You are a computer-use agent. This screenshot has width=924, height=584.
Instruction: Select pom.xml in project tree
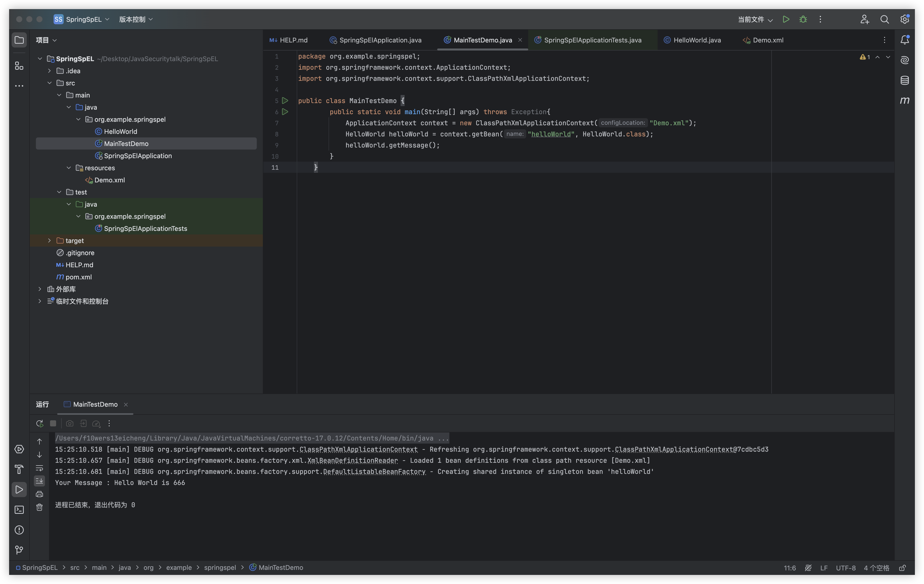pyautogui.click(x=78, y=277)
